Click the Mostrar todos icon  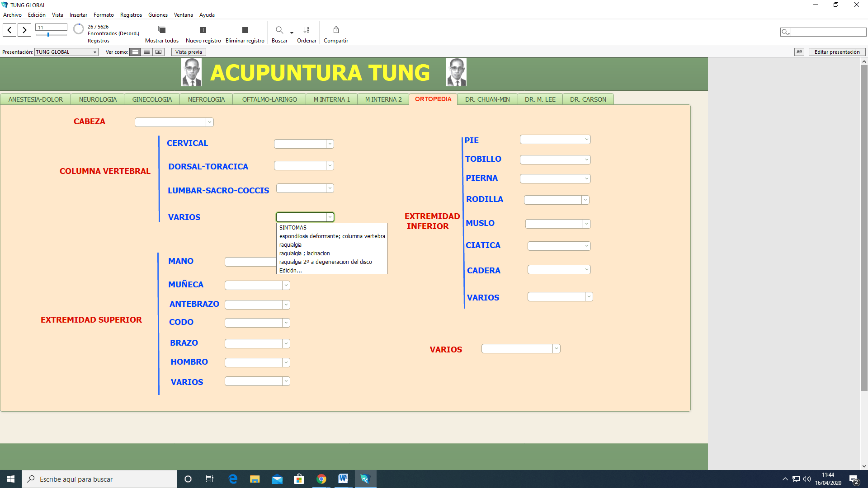click(161, 30)
